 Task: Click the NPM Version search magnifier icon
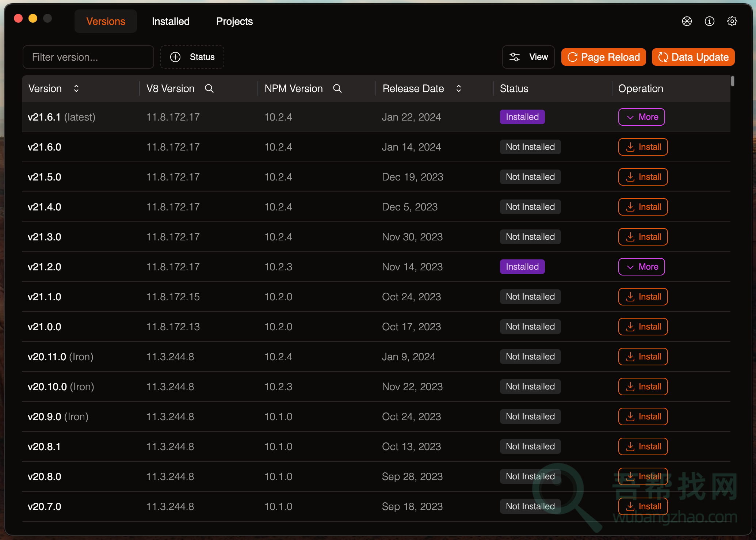pos(337,88)
